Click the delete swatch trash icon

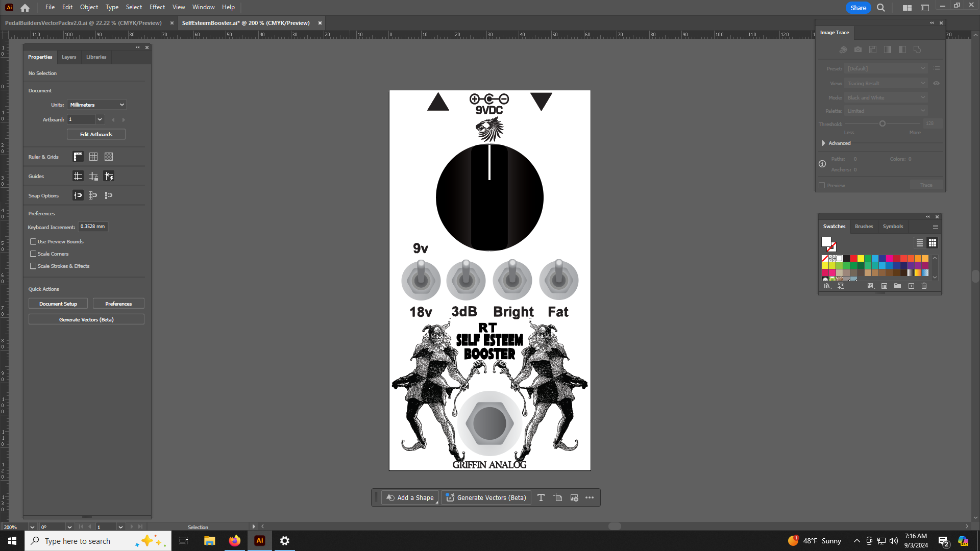(924, 286)
